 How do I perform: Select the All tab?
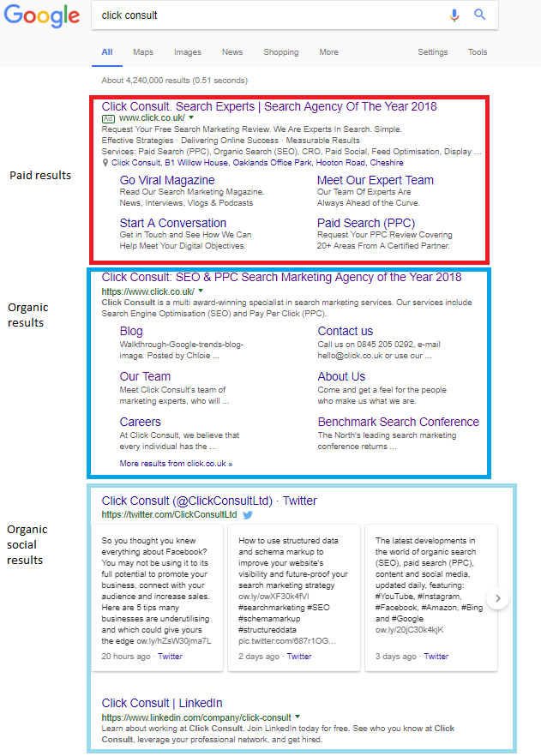click(x=107, y=52)
